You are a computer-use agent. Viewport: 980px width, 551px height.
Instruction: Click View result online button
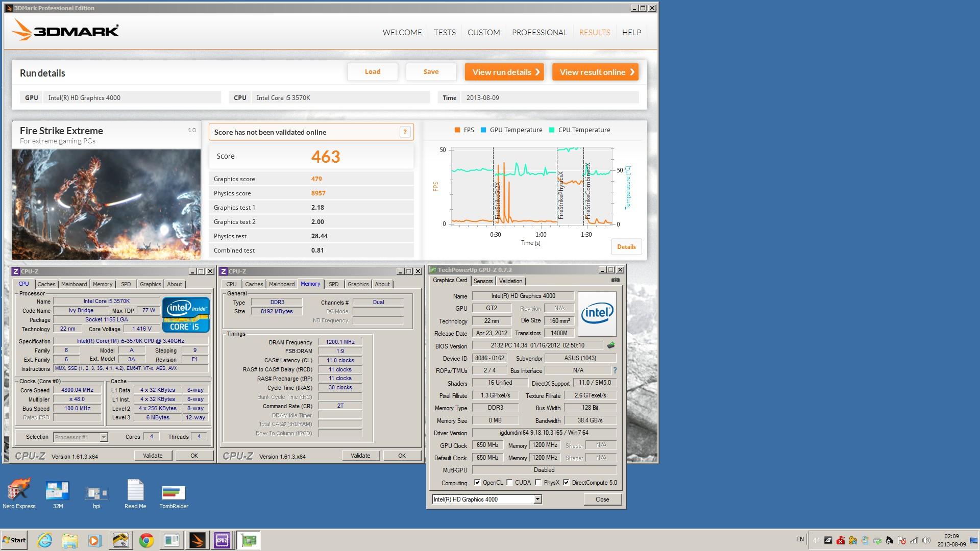point(595,72)
